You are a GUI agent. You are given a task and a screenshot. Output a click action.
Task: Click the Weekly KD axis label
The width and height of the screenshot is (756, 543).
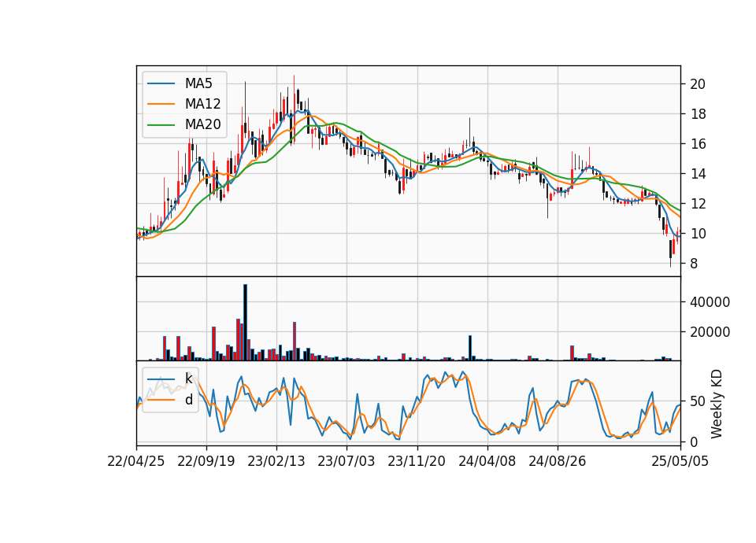point(717,404)
